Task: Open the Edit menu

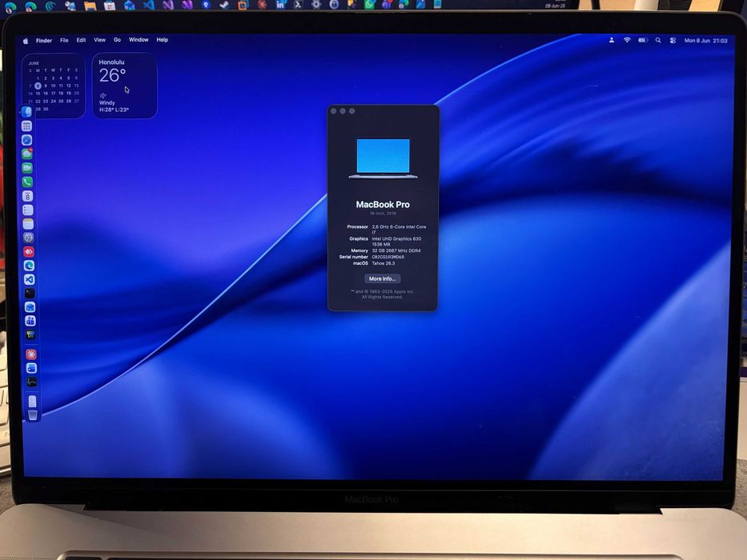Action: click(81, 40)
